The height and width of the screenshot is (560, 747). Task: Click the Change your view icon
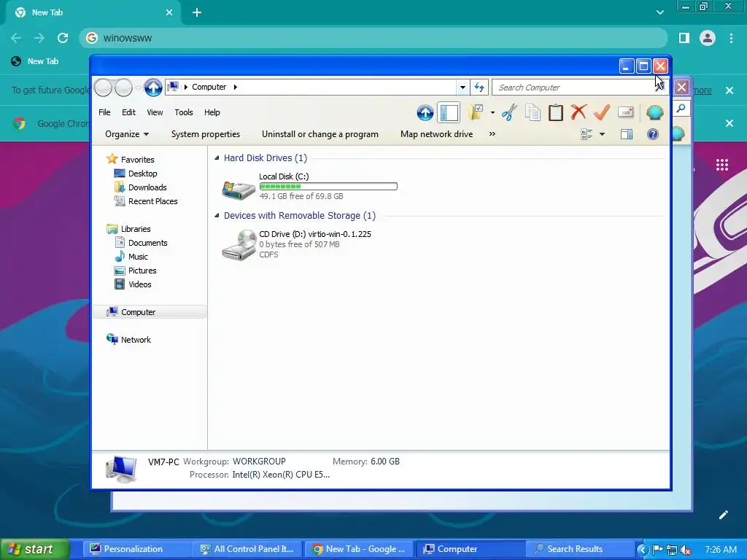(x=587, y=134)
